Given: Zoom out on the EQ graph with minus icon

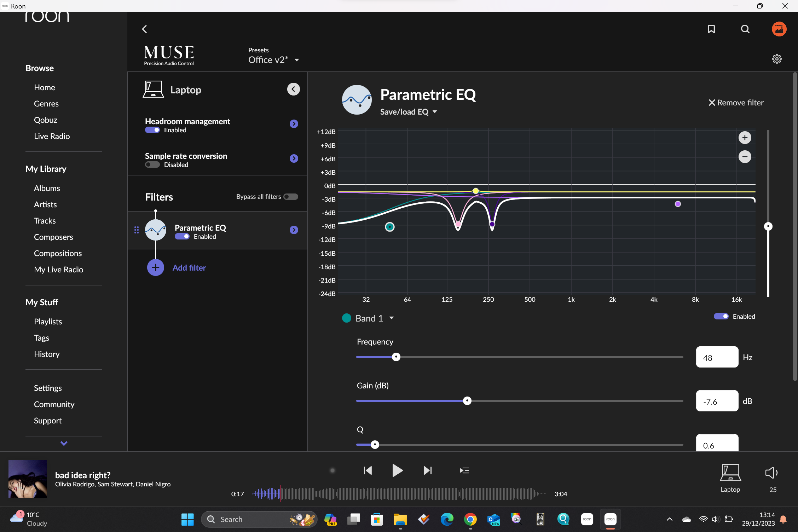Looking at the screenshot, I should (x=745, y=156).
